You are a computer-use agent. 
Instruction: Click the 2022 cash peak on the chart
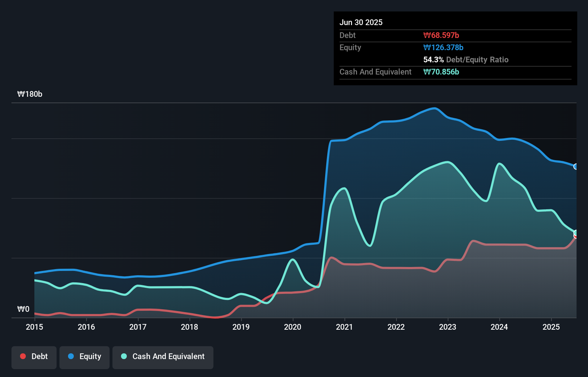[447, 162]
